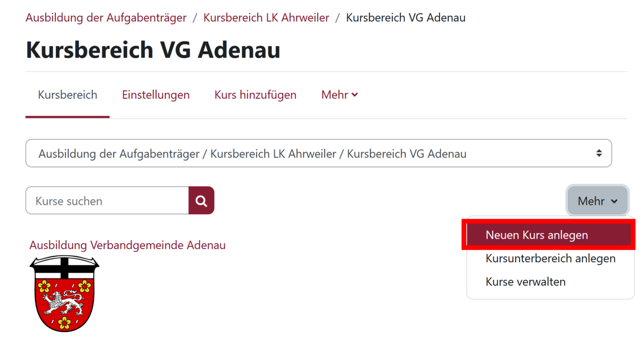
Task: Select Kursunterbereich anlegen menu entry
Action: click(x=550, y=258)
